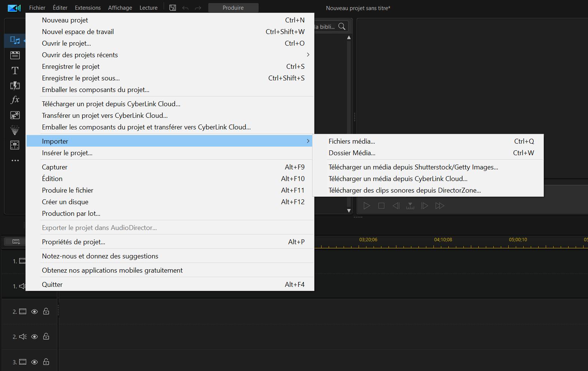Open the Media Room icon in sidebar
The height and width of the screenshot is (371, 588).
[15, 40]
